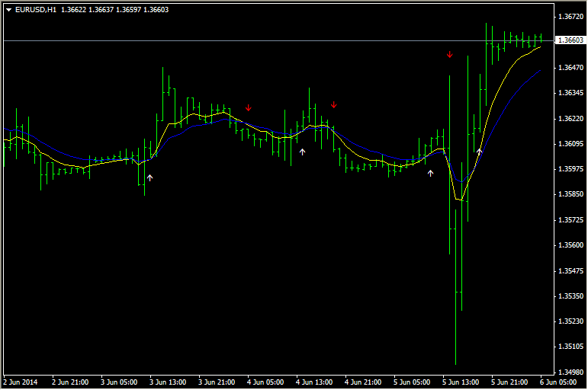Click the 1.36720 price scale label
This screenshot has height=390, width=588.
point(571,17)
